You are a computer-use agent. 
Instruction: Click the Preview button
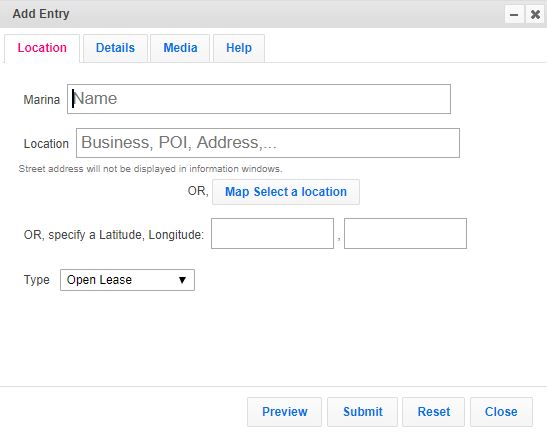point(284,412)
